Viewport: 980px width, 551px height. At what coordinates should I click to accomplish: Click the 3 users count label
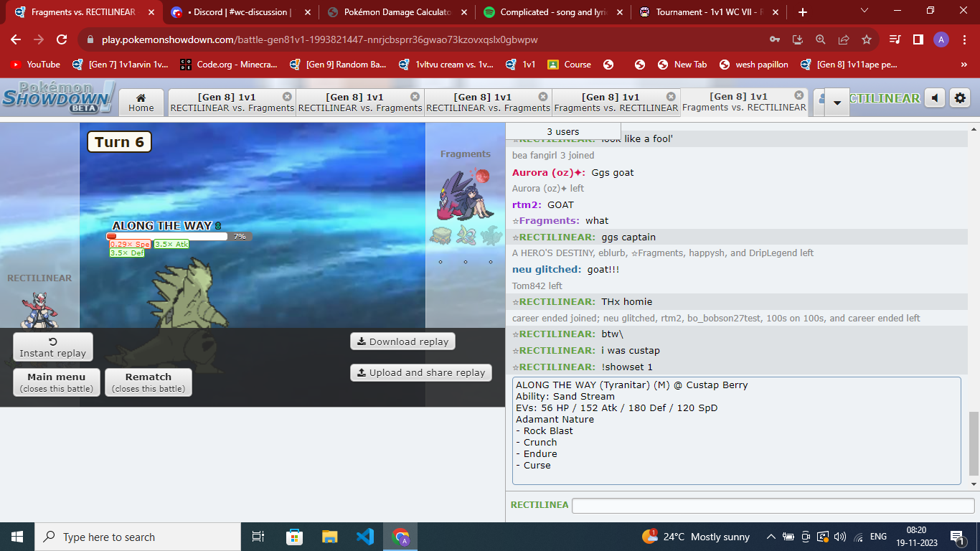tap(563, 131)
